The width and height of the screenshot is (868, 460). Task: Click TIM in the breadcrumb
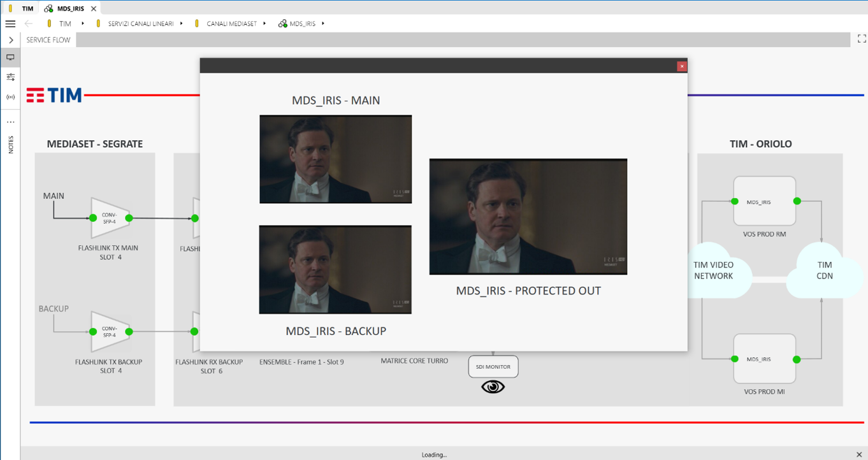65,24
